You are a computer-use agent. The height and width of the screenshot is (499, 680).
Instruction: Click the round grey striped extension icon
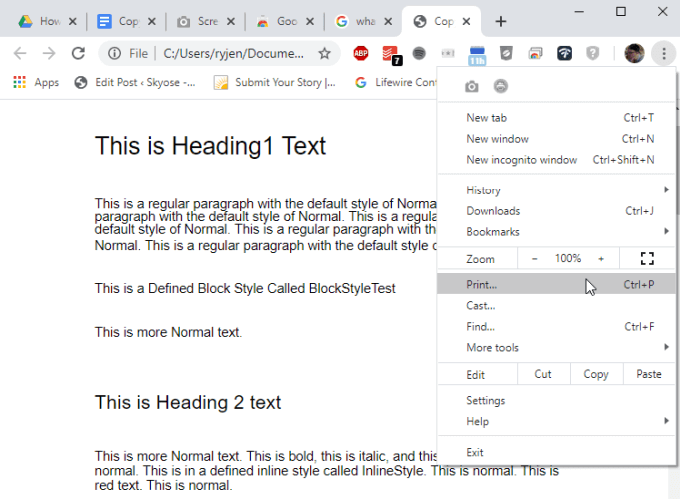pos(419,53)
